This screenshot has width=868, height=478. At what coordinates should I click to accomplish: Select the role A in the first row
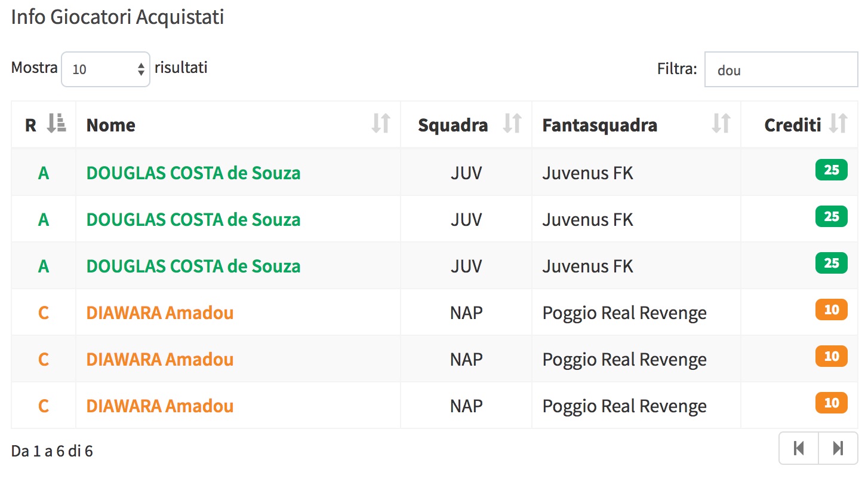[44, 173]
